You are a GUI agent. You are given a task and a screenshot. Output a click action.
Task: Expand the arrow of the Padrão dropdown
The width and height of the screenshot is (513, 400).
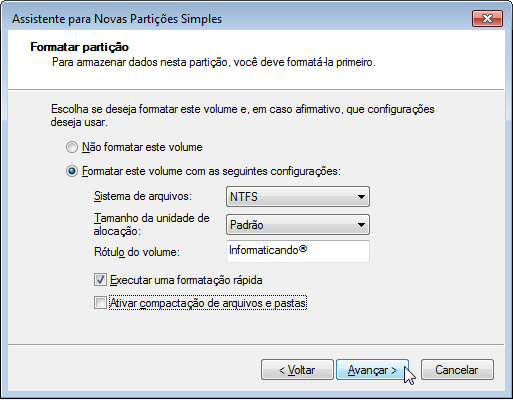point(361,225)
